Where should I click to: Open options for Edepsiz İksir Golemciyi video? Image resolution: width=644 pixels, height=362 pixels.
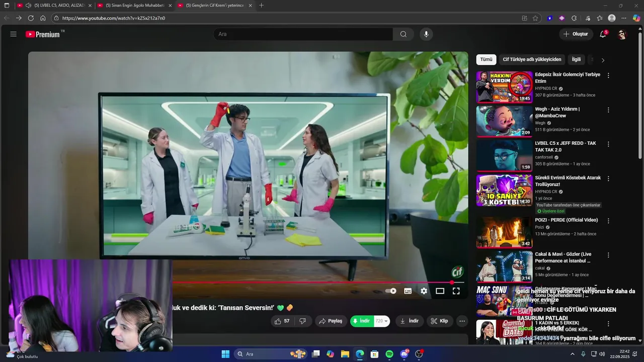coord(608,75)
